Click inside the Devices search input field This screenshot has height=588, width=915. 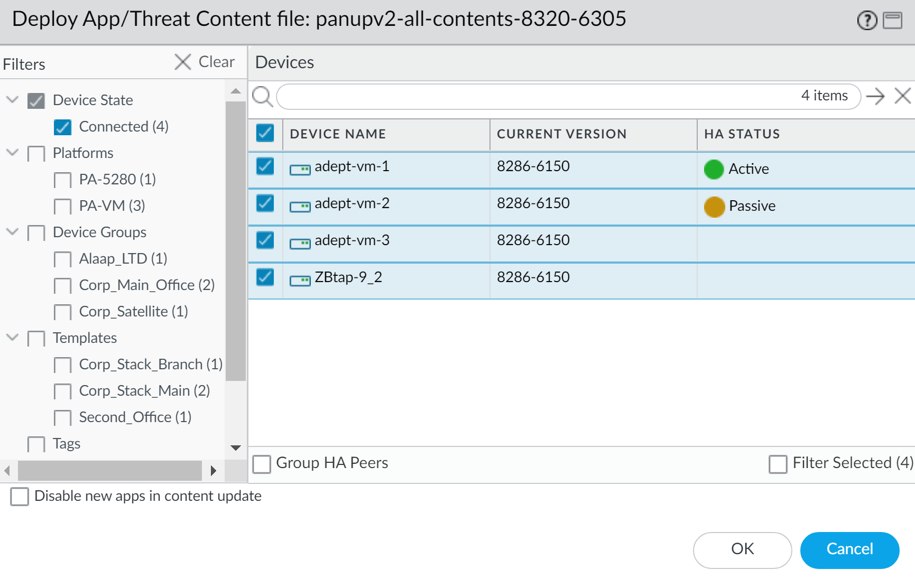[534, 97]
